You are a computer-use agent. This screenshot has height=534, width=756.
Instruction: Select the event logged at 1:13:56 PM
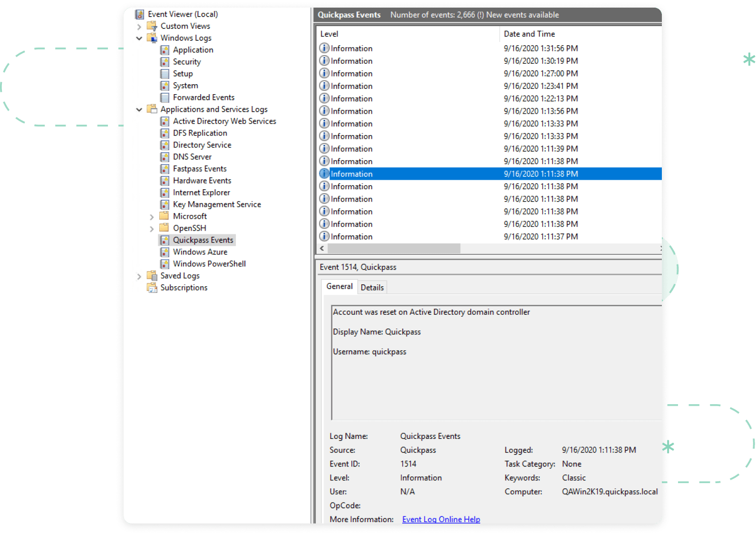489,111
